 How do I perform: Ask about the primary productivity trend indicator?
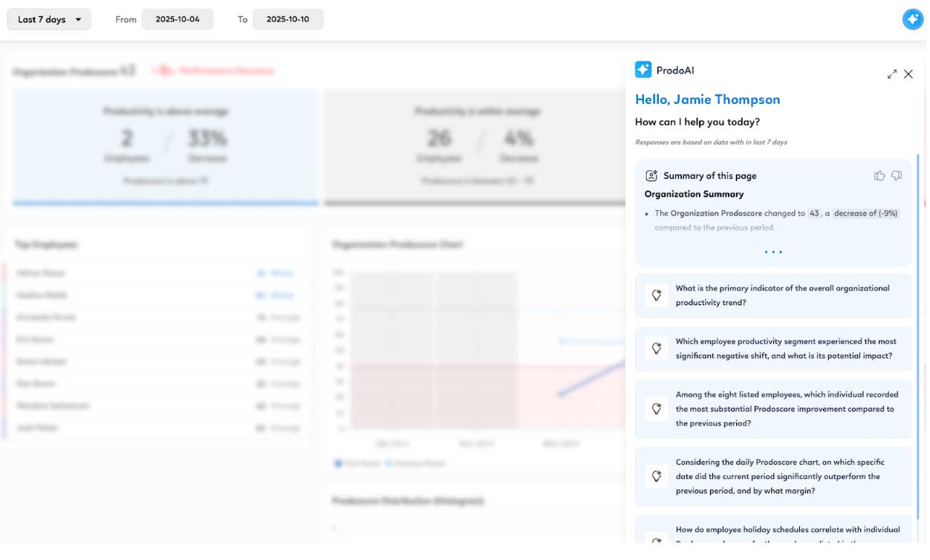click(x=781, y=296)
